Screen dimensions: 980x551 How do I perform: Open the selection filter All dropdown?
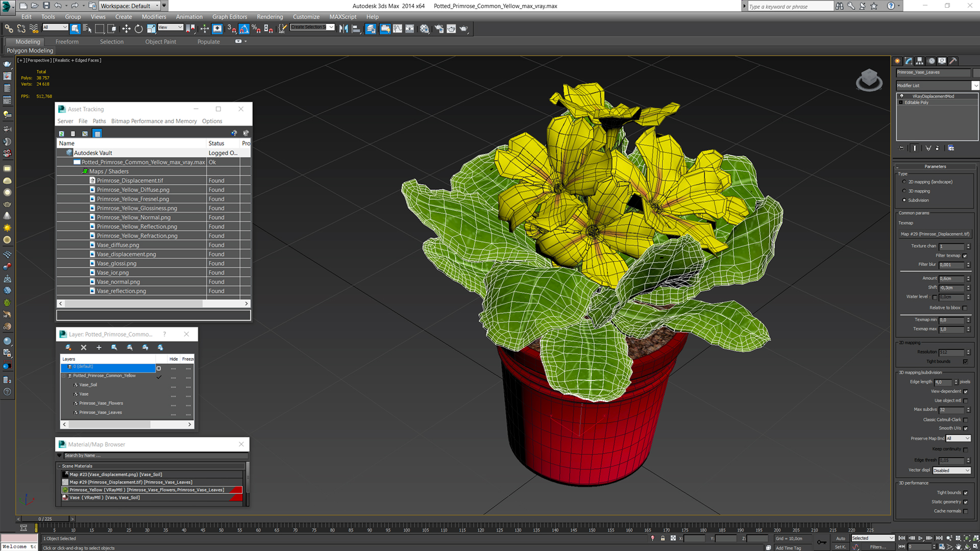[x=55, y=27]
